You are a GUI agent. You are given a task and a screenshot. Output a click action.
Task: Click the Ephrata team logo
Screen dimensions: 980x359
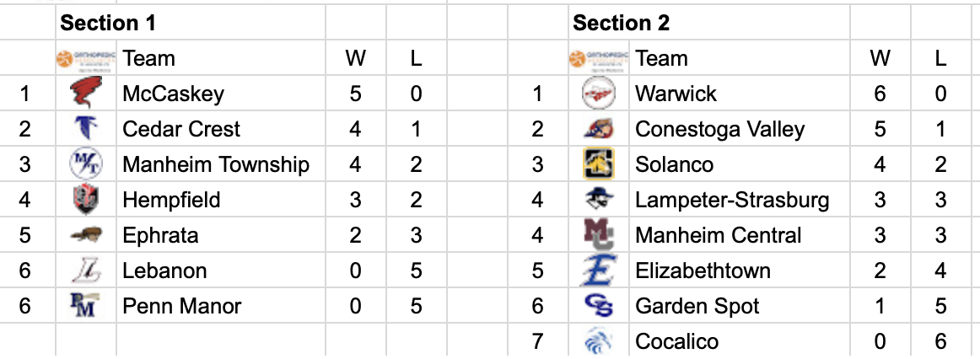pos(86,235)
